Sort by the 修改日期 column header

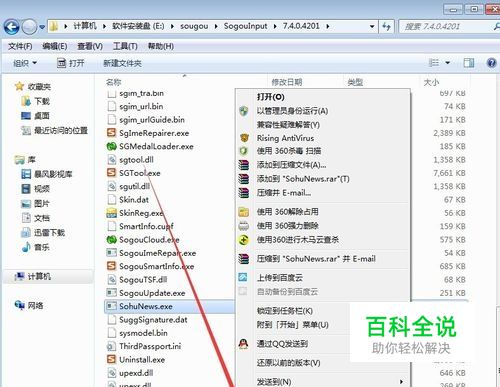pyautogui.click(x=287, y=82)
